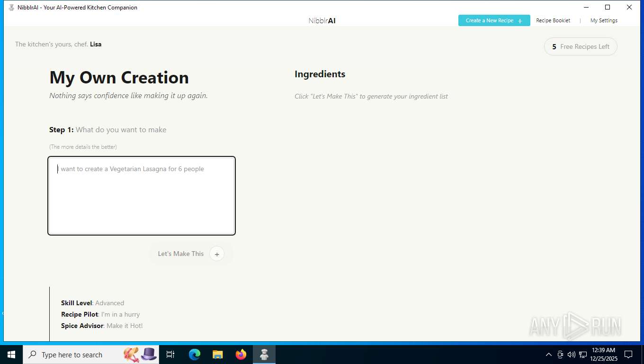The height and width of the screenshot is (364, 644).
Task: Open My Settings
Action: (604, 20)
